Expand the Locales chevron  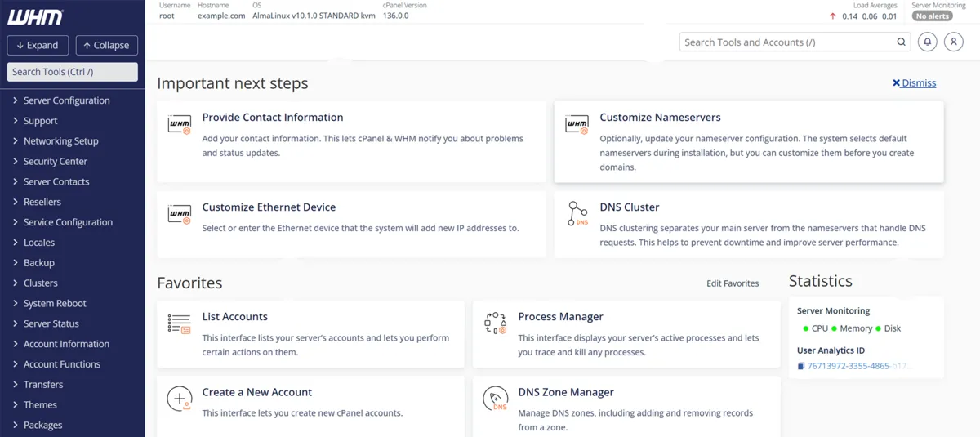15,243
